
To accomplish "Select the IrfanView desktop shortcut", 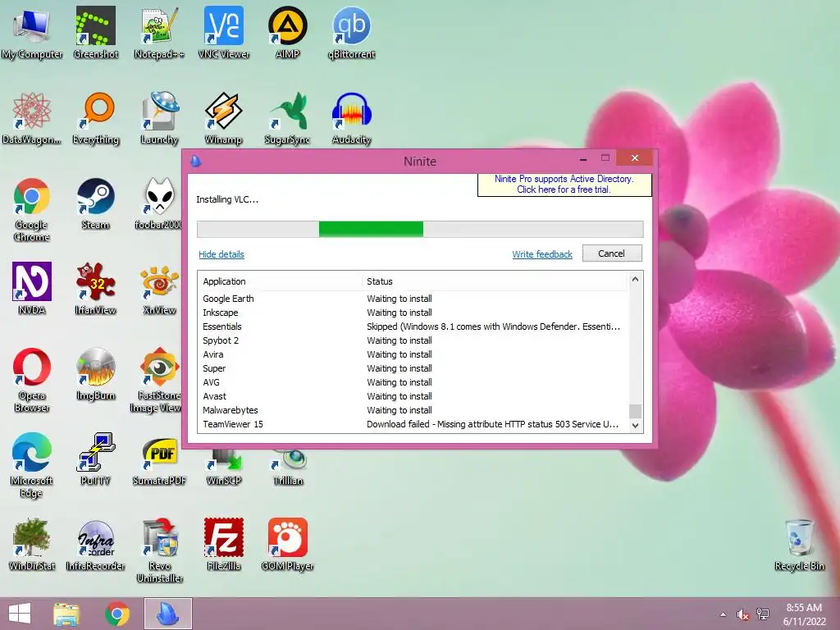I will (95, 288).
